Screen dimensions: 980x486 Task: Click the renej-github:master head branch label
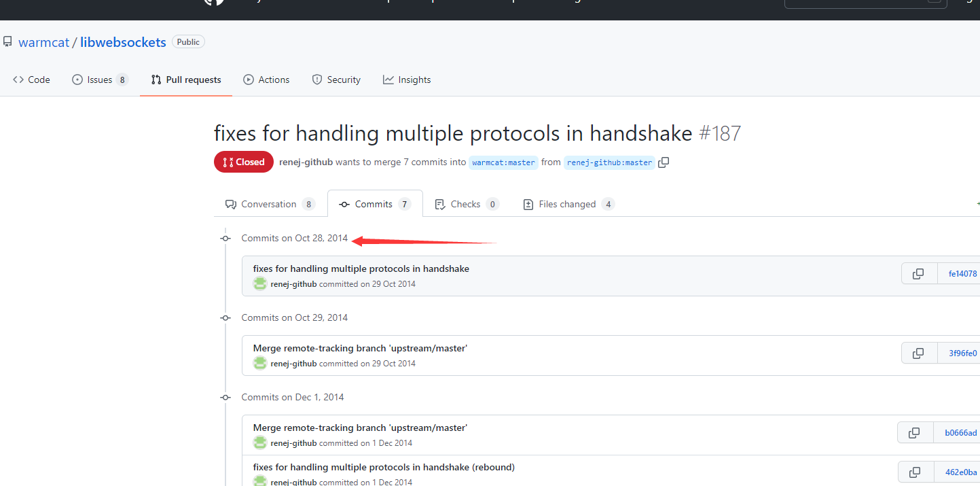(x=609, y=162)
